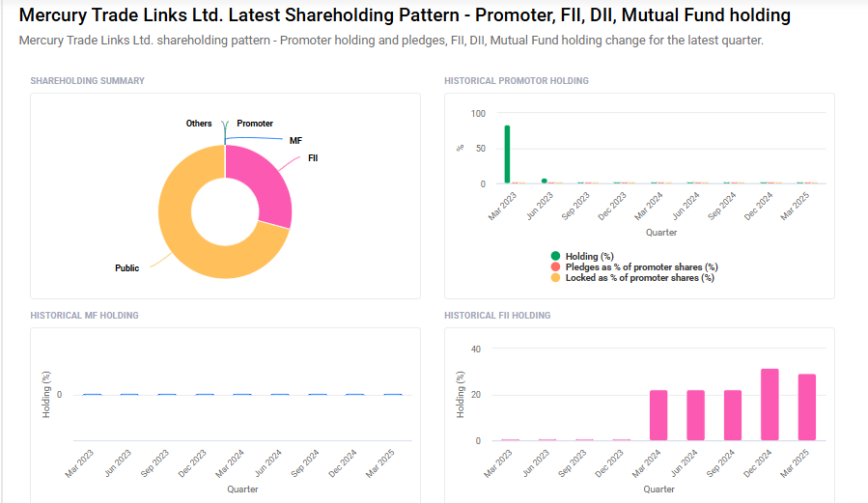The height and width of the screenshot is (503, 868).
Task: Click the Historical Promotor Holding heading
Action: pos(516,81)
